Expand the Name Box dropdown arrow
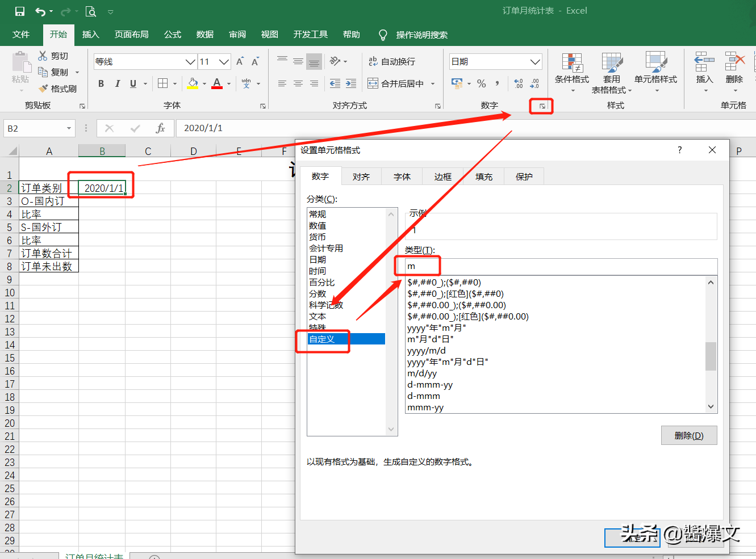The image size is (756, 559). click(69, 128)
